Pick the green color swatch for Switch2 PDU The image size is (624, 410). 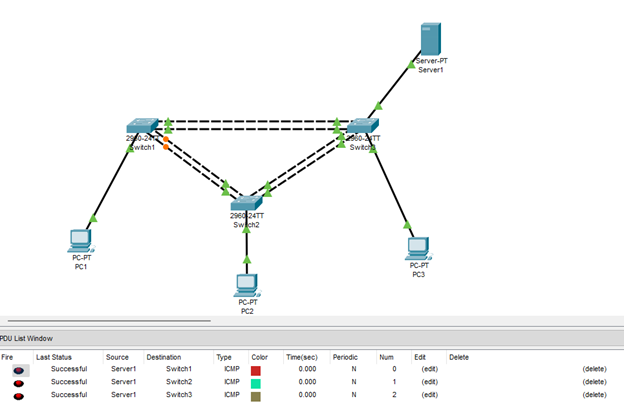pyautogui.click(x=256, y=382)
